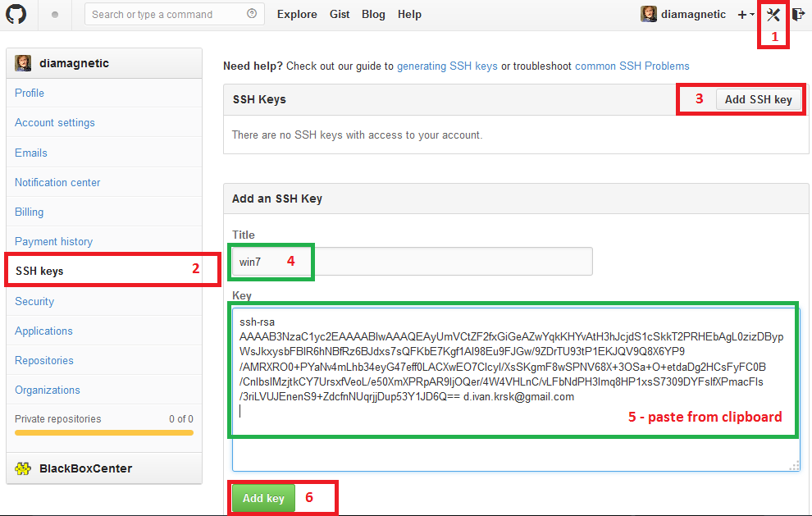812x516 pixels.
Task: Open the Explore menu item
Action: (x=297, y=14)
